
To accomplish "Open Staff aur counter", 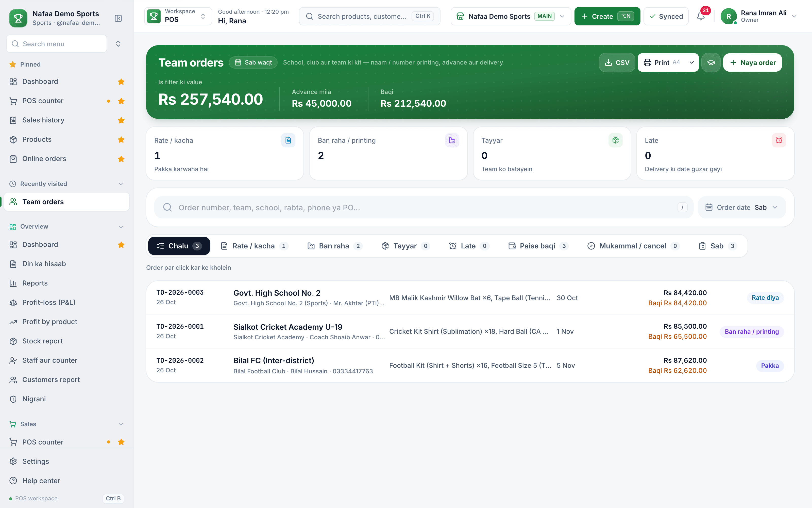I will click(x=67, y=360).
